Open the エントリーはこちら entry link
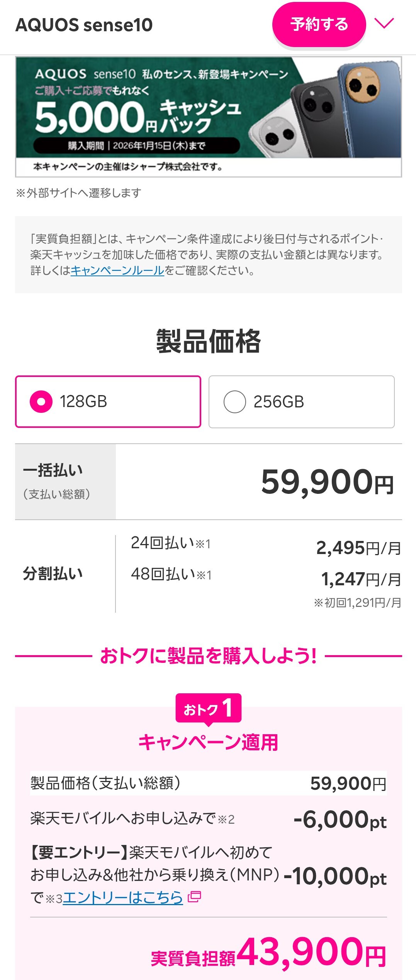Image resolution: width=416 pixels, height=980 pixels. pyautogui.click(x=123, y=898)
